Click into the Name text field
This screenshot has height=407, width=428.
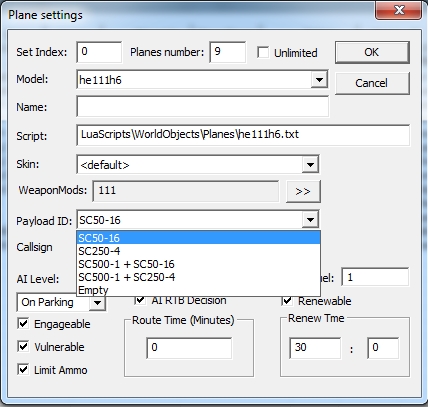point(203,106)
